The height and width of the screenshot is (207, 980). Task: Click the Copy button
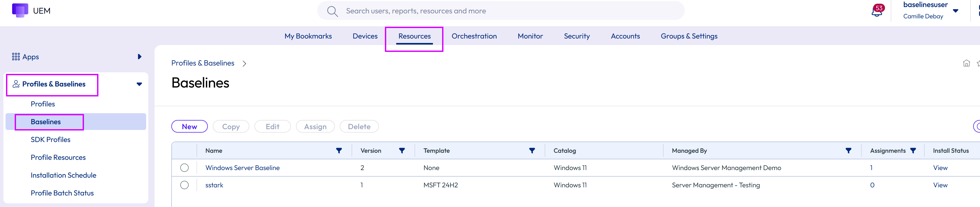231,127
